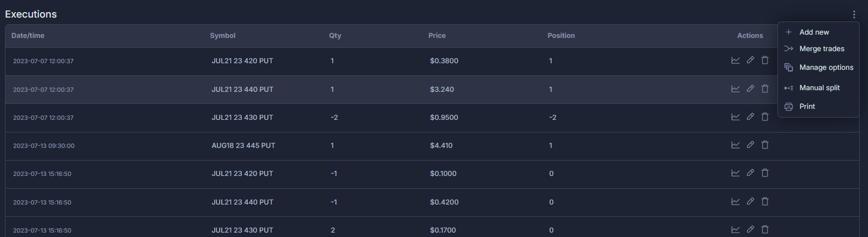868x237 pixels.
Task: Show chart for AUG18 23 445 PUT execution
Action: [x=735, y=145]
